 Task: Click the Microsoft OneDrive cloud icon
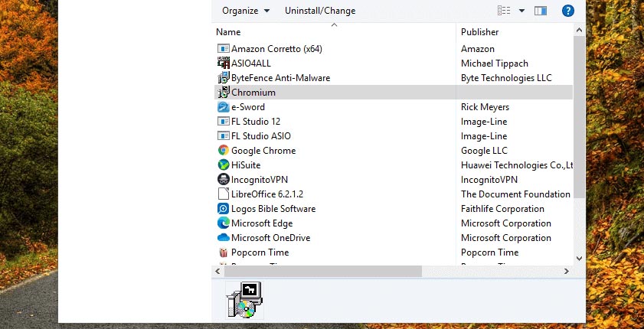pos(223,237)
